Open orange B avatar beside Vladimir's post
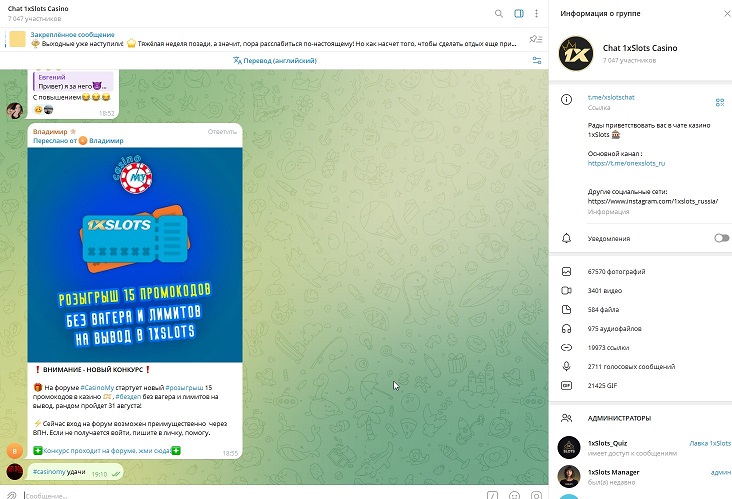 click(x=14, y=451)
